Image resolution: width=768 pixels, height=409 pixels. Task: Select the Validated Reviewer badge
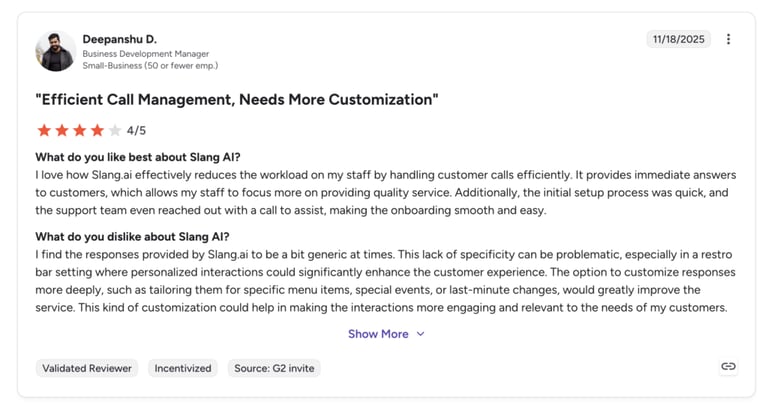tap(87, 368)
